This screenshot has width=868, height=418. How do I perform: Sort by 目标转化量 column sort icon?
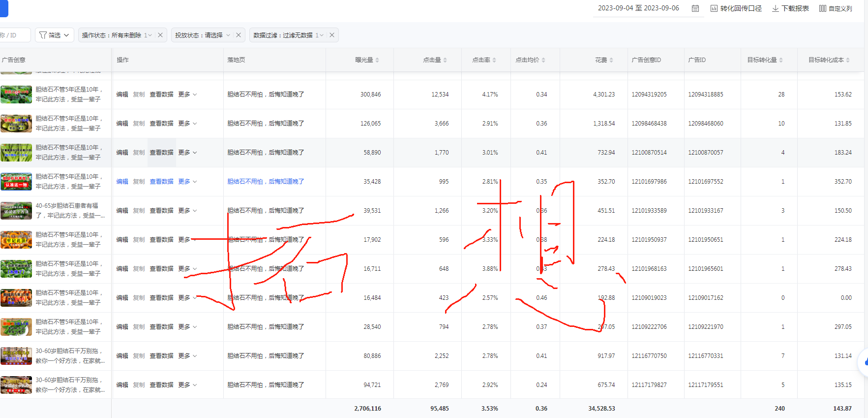(x=781, y=60)
